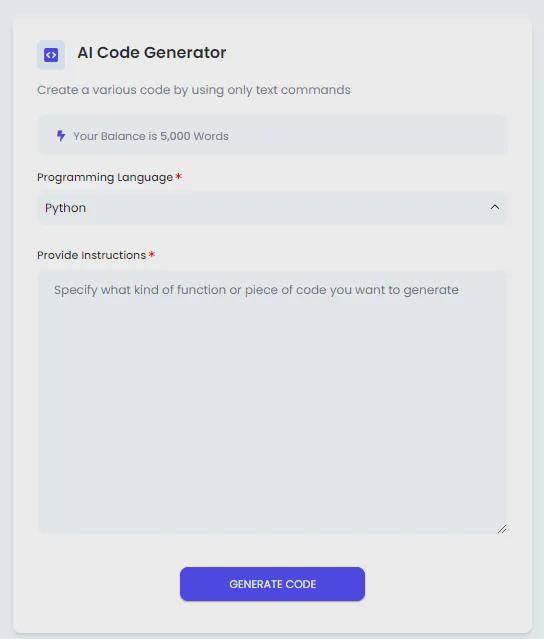544x639 pixels.
Task: Click the Provide Instructions label
Action: (x=91, y=255)
